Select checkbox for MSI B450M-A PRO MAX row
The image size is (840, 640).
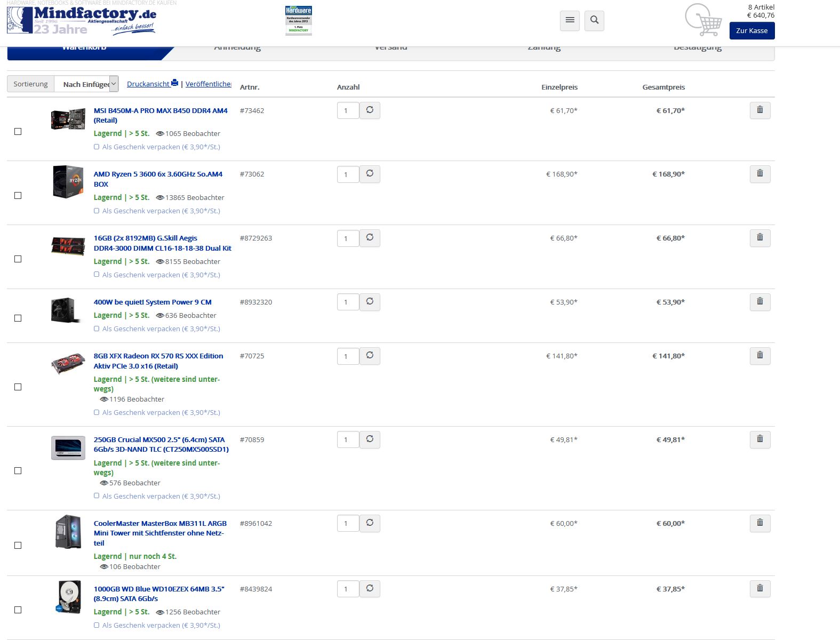click(18, 131)
